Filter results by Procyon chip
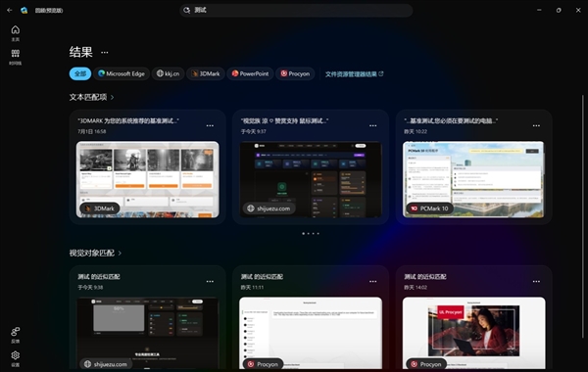 coord(295,73)
